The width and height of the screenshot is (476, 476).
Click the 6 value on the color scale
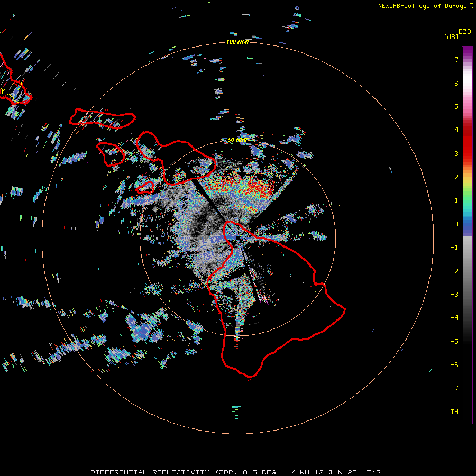click(x=456, y=83)
